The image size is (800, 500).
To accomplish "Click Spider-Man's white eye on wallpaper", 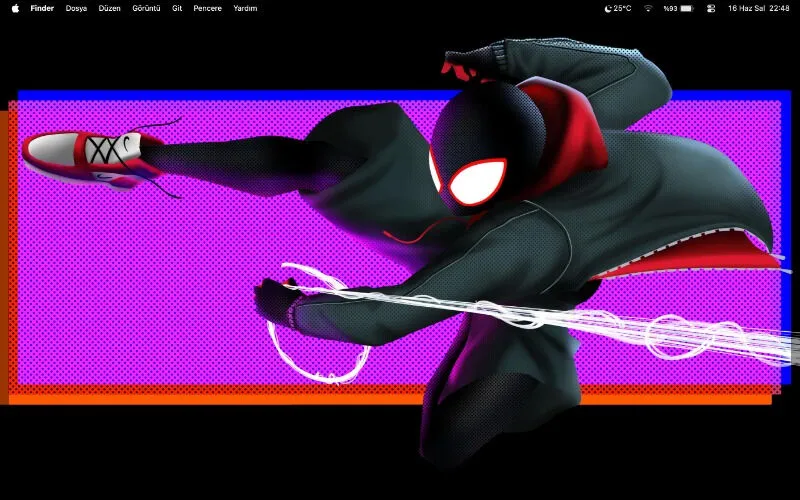I will 477,182.
